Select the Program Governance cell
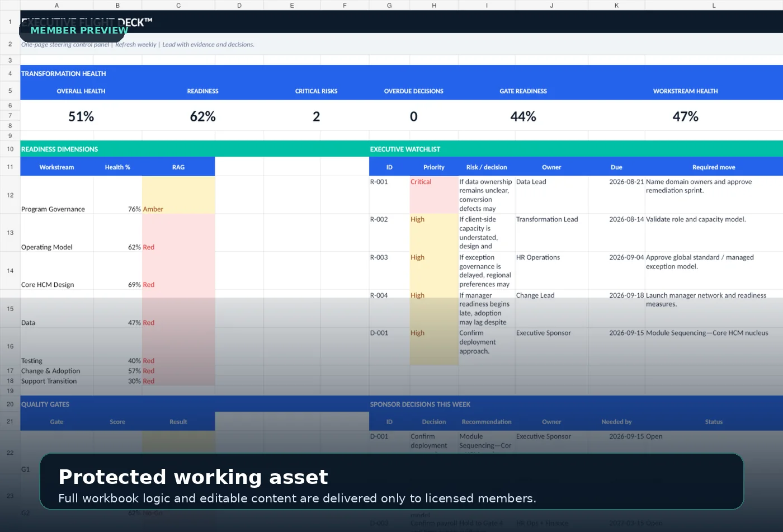The image size is (783, 532). tap(56, 195)
